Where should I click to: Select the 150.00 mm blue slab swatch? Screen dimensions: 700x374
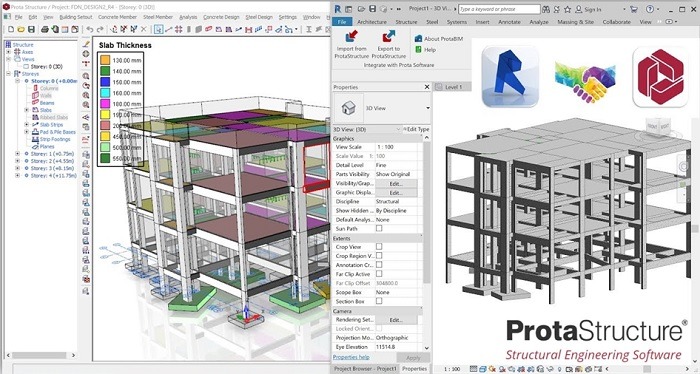tap(105, 82)
